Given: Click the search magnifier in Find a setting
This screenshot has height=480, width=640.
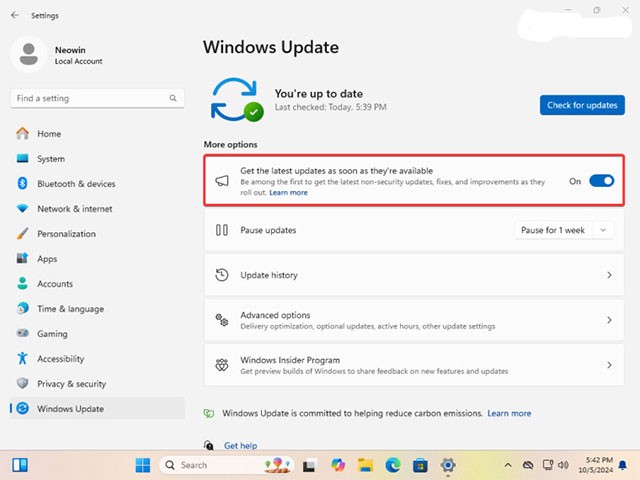Looking at the screenshot, I should pos(173,98).
